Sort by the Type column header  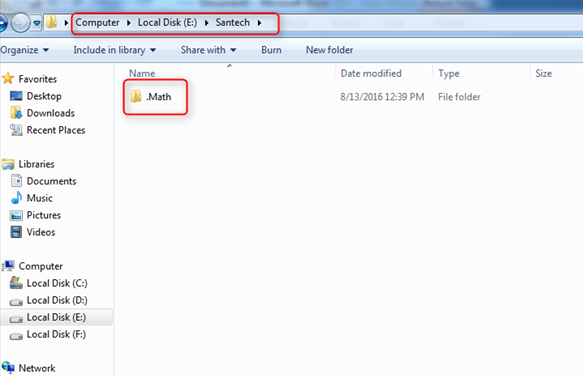[x=449, y=73]
